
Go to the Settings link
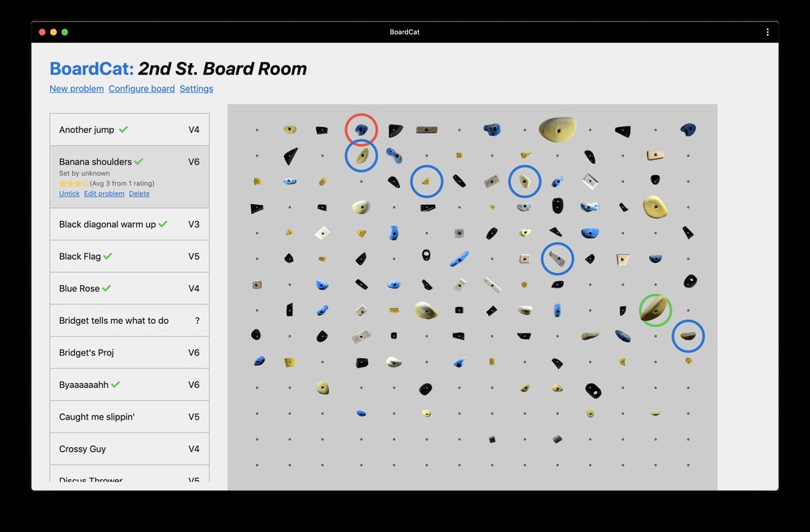[x=196, y=89]
